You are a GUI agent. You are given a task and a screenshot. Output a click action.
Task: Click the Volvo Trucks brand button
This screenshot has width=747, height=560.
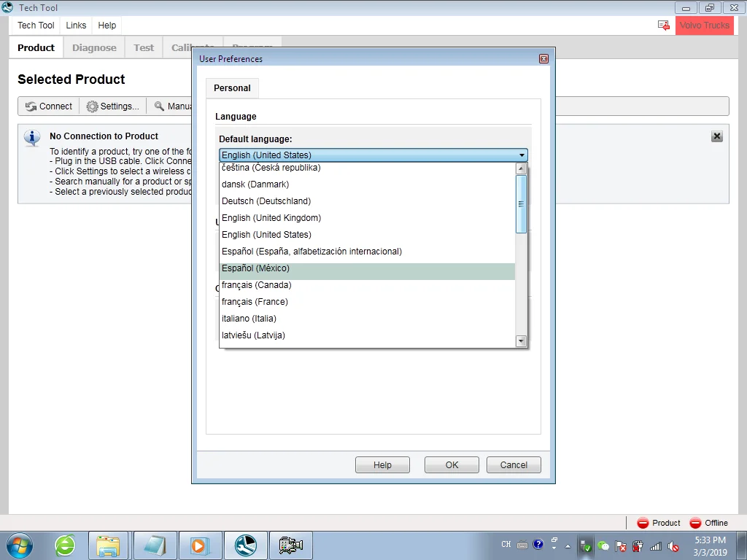[x=704, y=26]
